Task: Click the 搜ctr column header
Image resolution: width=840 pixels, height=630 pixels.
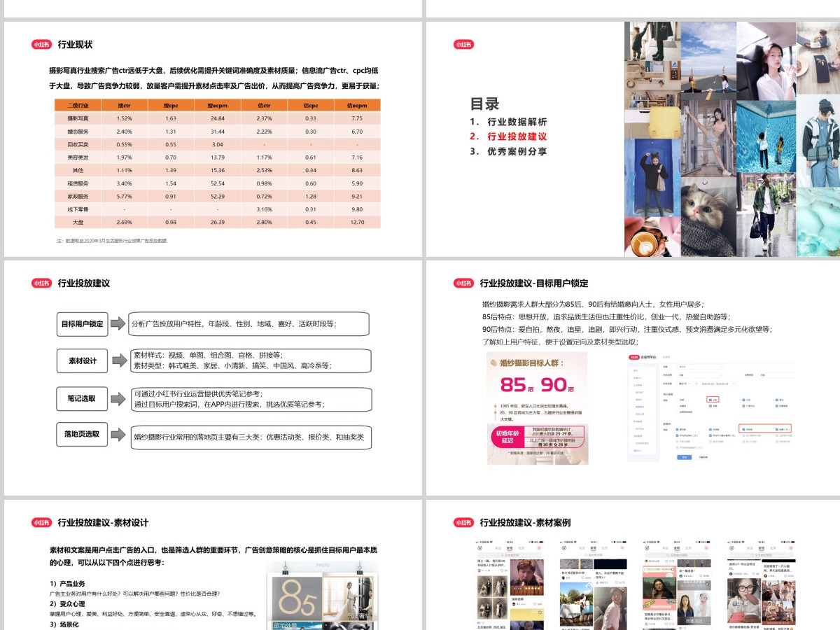Action: pyautogui.click(x=125, y=105)
